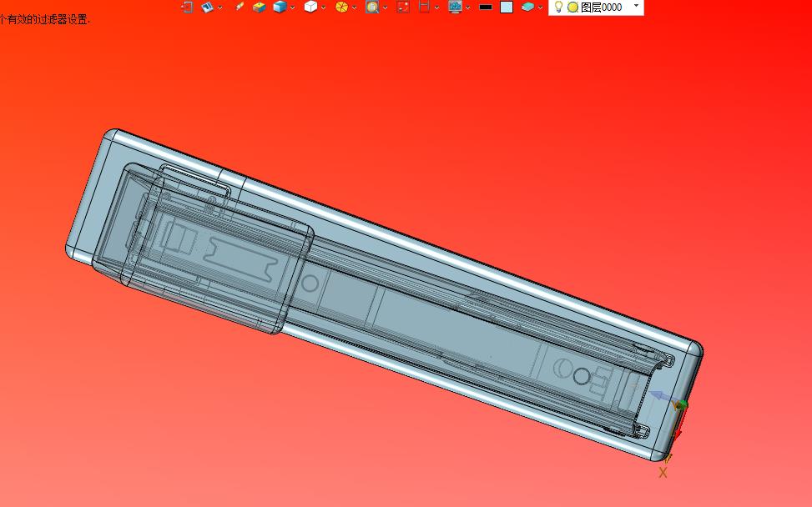Click the yellow-topped box icon

click(x=259, y=7)
